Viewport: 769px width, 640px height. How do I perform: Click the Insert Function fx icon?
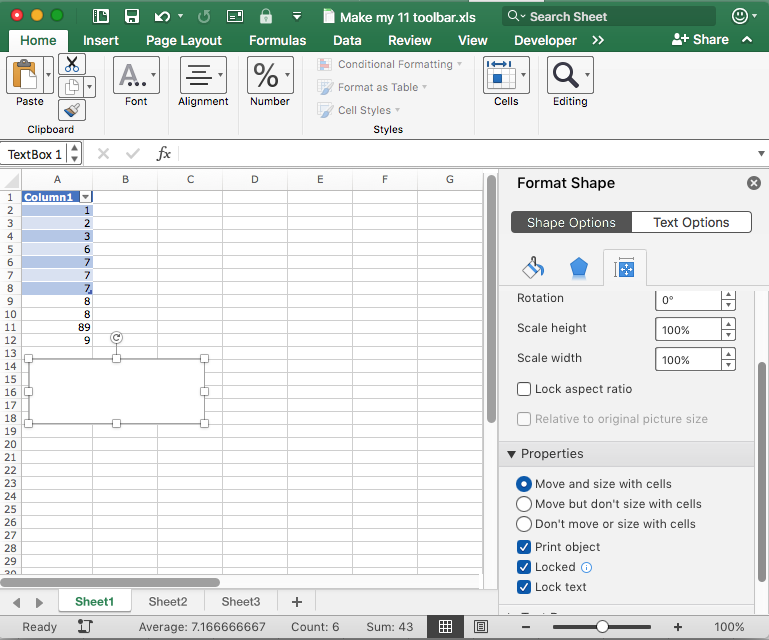163,154
